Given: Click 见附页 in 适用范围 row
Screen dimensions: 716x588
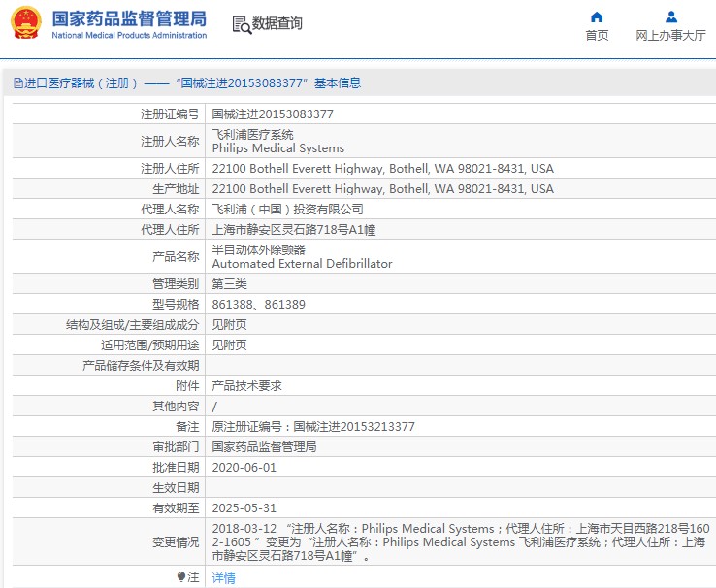Looking at the screenshot, I should 229,344.
